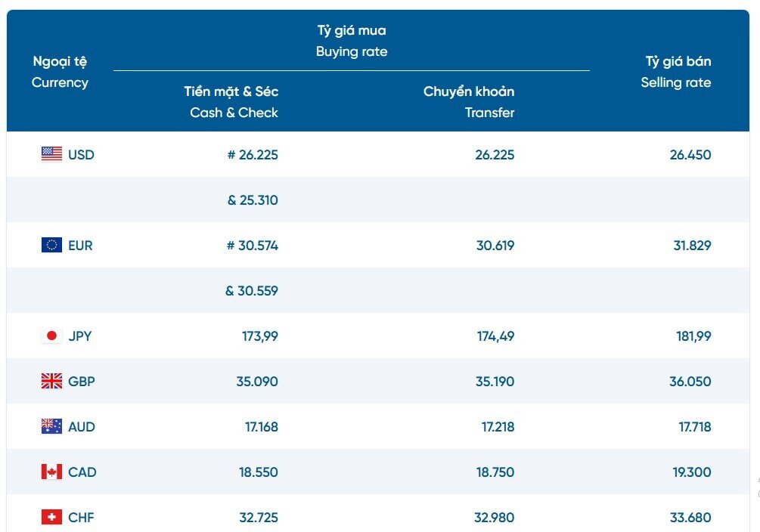Click the USD American flag icon
Image resolution: width=760 pixels, height=532 pixels.
[52, 154]
